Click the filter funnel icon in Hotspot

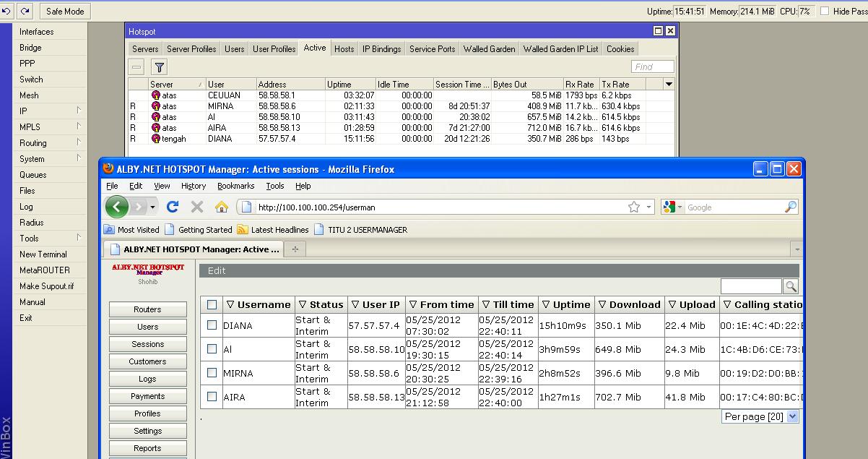[160, 67]
